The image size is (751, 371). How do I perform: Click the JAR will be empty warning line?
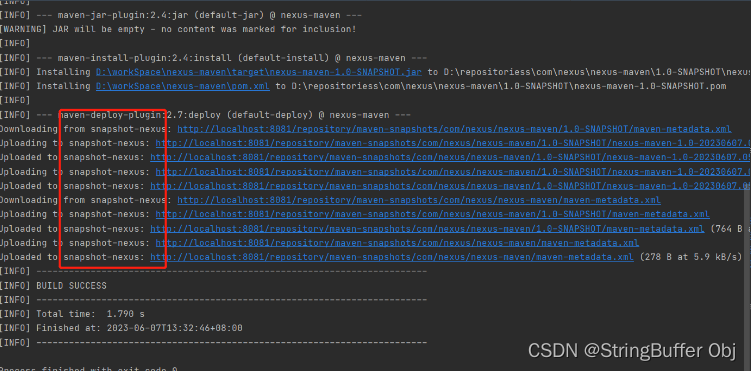(x=178, y=29)
